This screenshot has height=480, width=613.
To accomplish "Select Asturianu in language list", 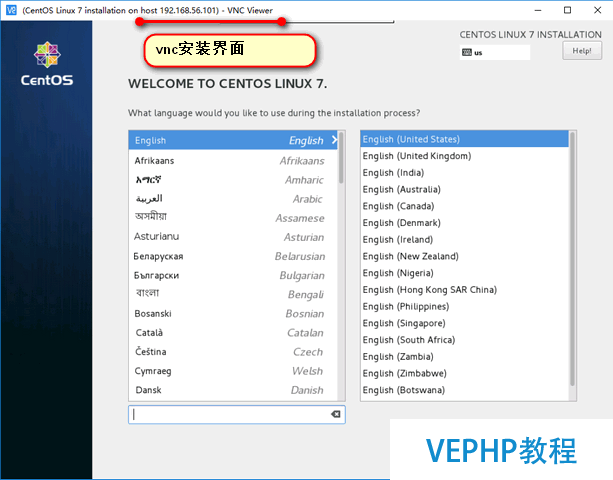I will (233, 237).
